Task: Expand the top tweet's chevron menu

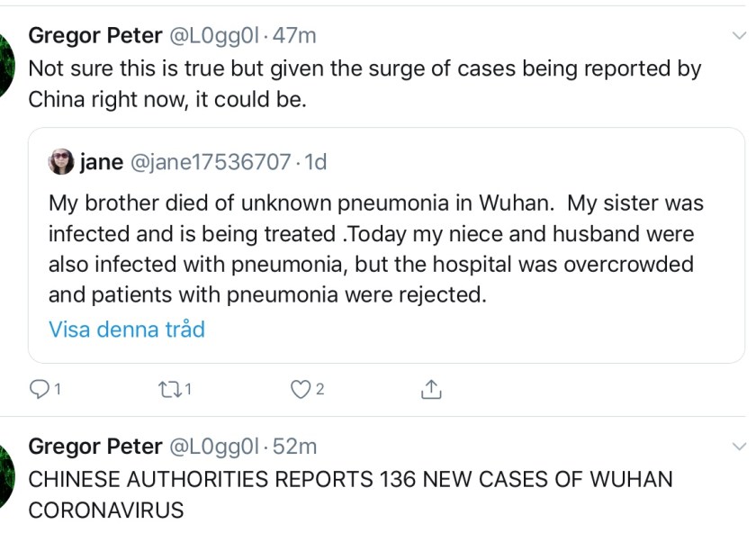Action: (x=740, y=35)
